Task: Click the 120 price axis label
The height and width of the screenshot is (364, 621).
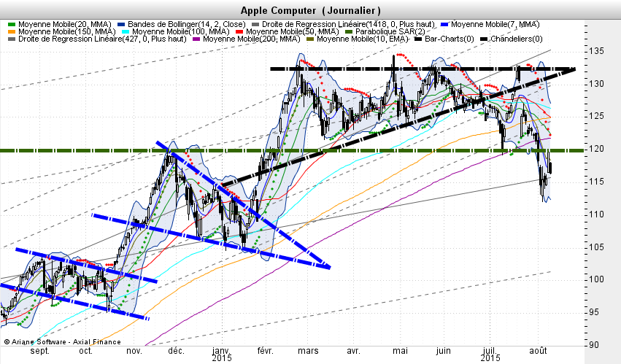Action: [596, 150]
